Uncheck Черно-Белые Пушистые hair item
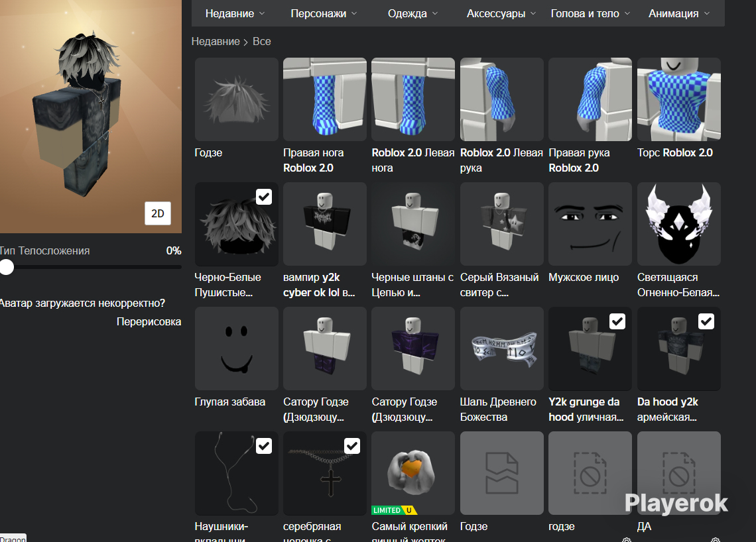This screenshot has height=542, width=756. (264, 197)
